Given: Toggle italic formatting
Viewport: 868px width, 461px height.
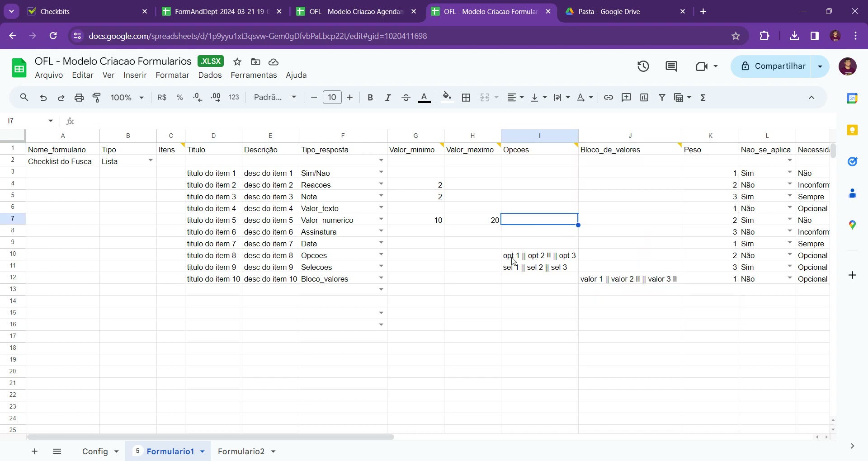Looking at the screenshot, I should click(x=388, y=98).
